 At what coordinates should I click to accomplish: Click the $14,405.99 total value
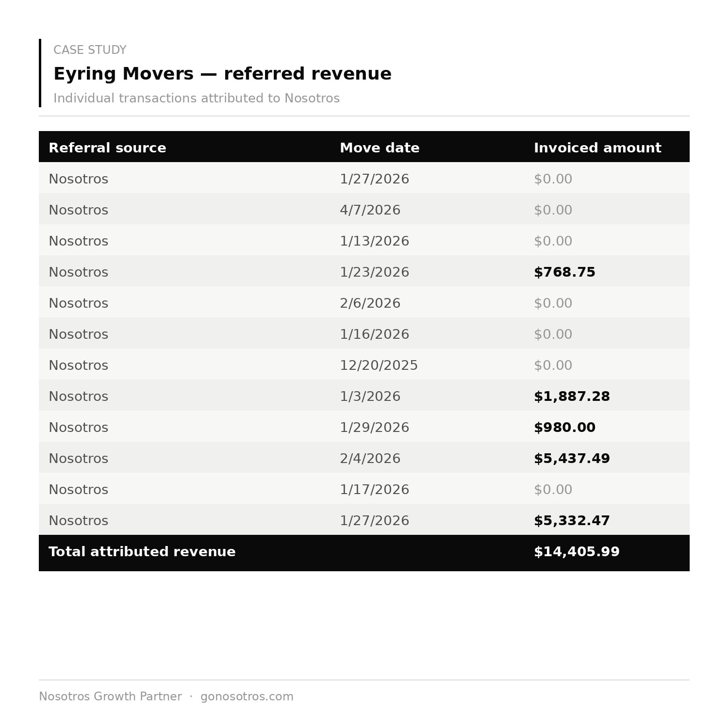[x=577, y=552]
